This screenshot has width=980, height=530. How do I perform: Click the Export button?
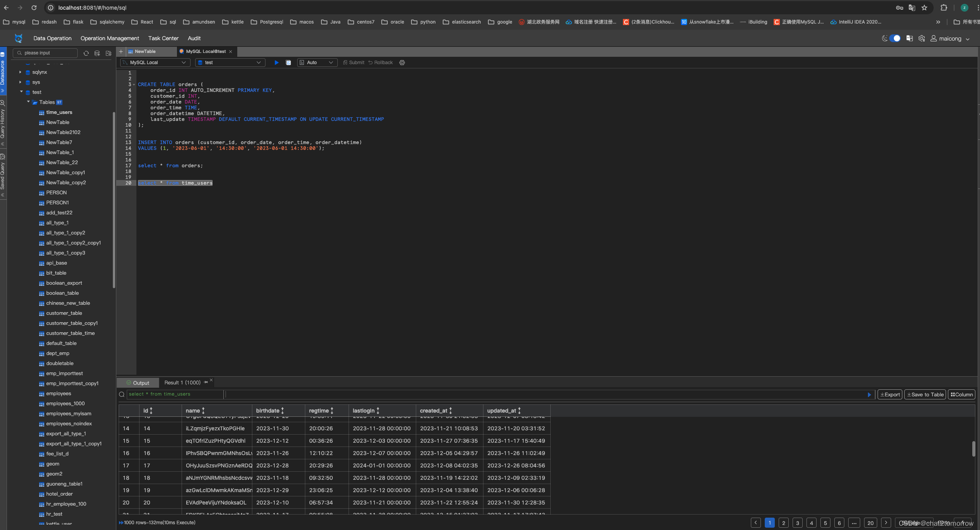(x=890, y=394)
